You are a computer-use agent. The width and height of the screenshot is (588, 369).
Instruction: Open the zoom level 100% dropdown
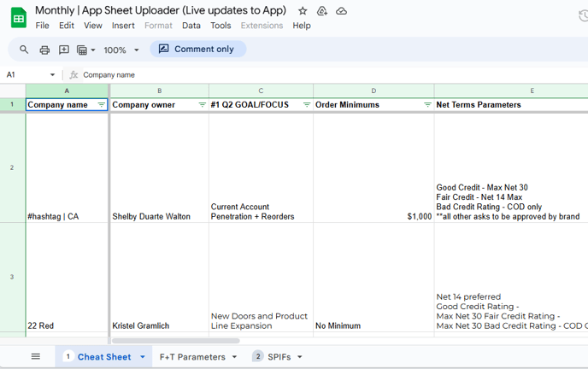(121, 50)
